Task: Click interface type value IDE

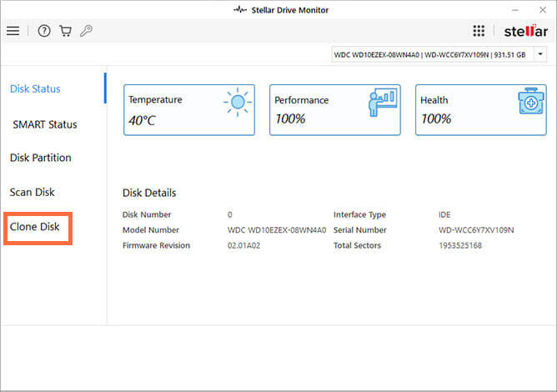Action: (444, 214)
